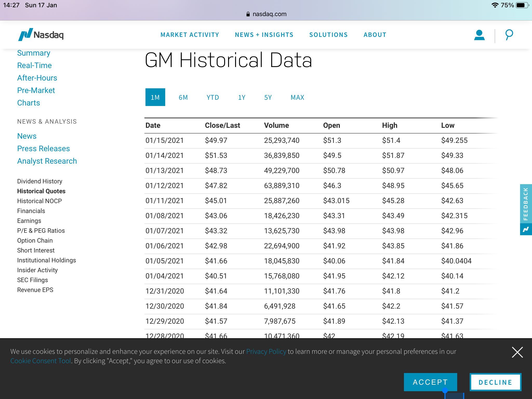Open Insider Activity
The height and width of the screenshot is (399, 532).
coord(37,270)
